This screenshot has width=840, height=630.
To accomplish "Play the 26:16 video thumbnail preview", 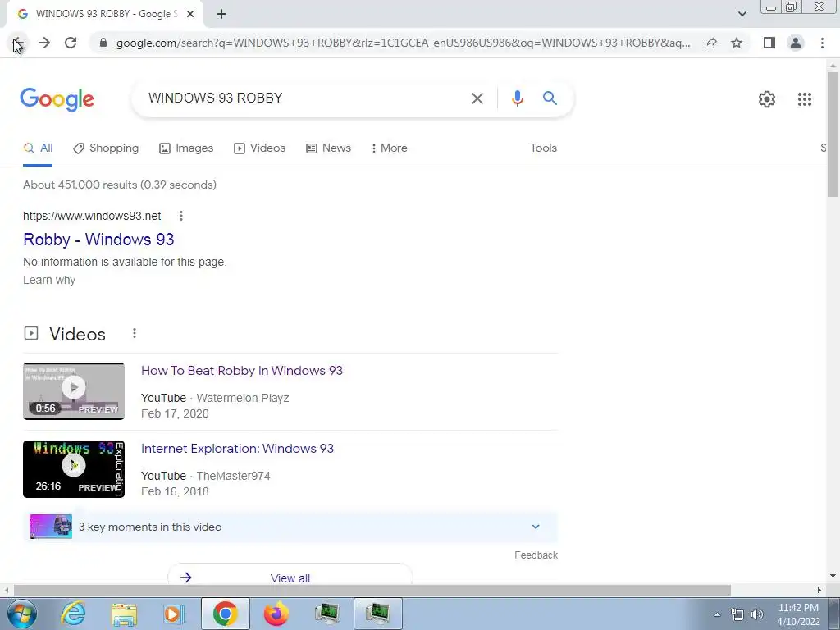I will (73, 469).
